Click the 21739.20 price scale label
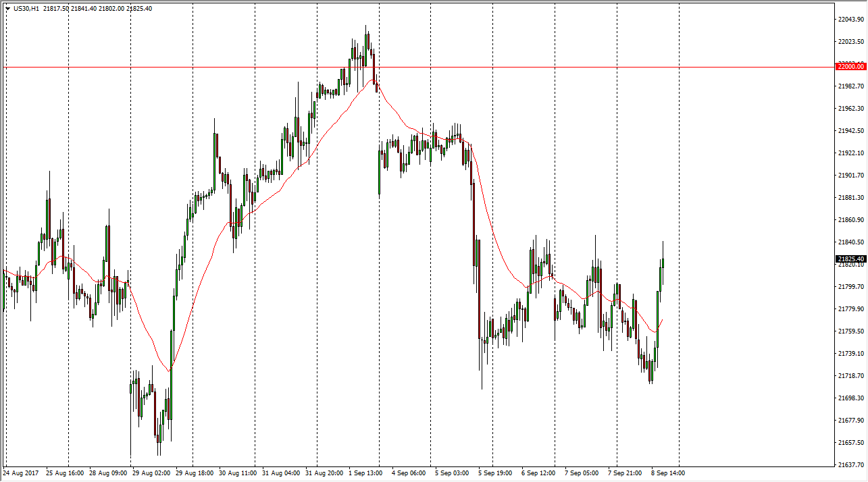Viewport: 868px width, 482px height. coord(850,354)
